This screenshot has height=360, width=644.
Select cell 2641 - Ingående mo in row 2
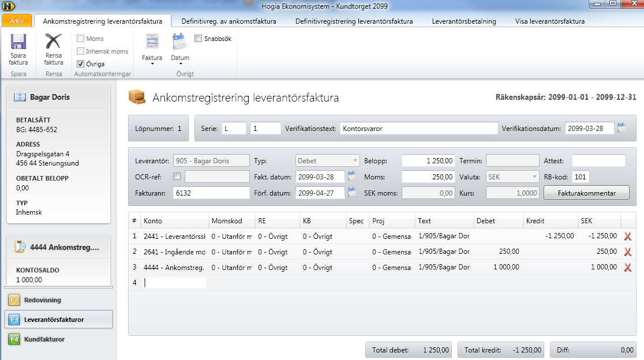(x=174, y=252)
